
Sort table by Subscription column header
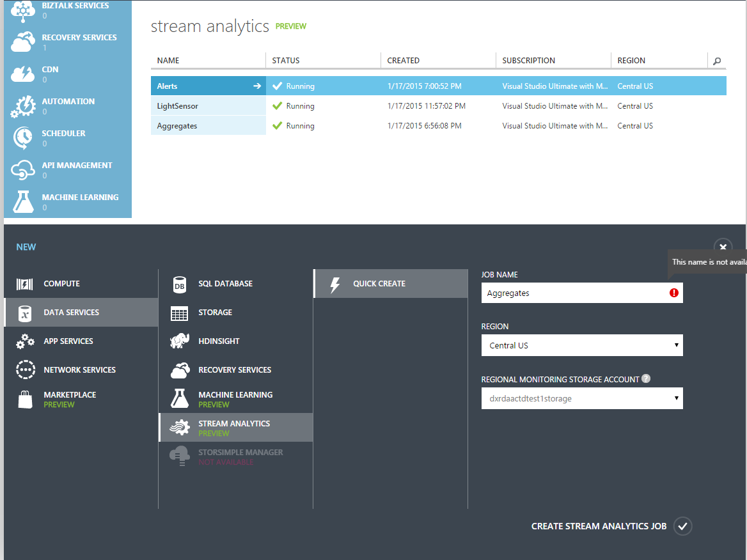coord(528,61)
